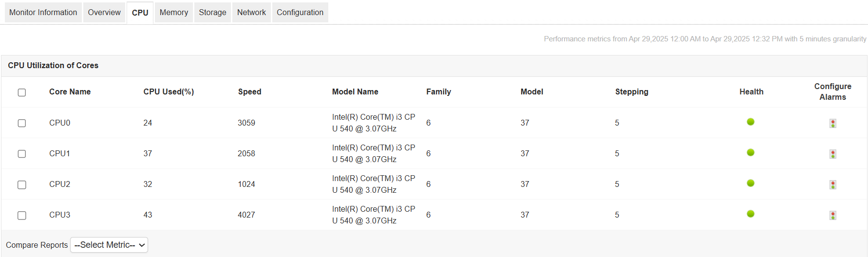Viewport: 868px width, 257px height.
Task: Click the green health dot for CPU3
Action: pos(751,214)
